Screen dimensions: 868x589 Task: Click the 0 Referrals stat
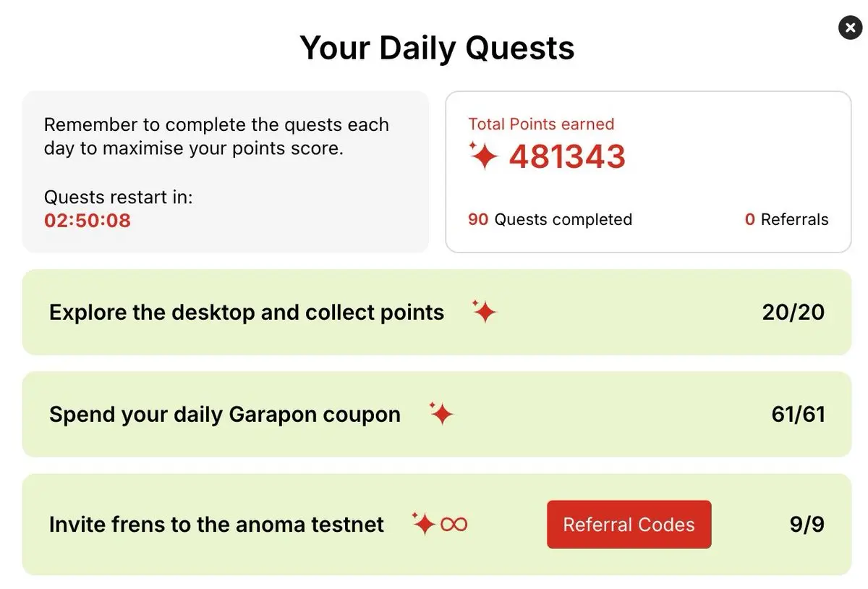[786, 219]
